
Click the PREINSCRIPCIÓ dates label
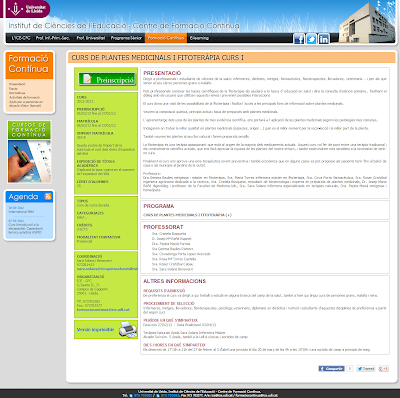(91, 109)
